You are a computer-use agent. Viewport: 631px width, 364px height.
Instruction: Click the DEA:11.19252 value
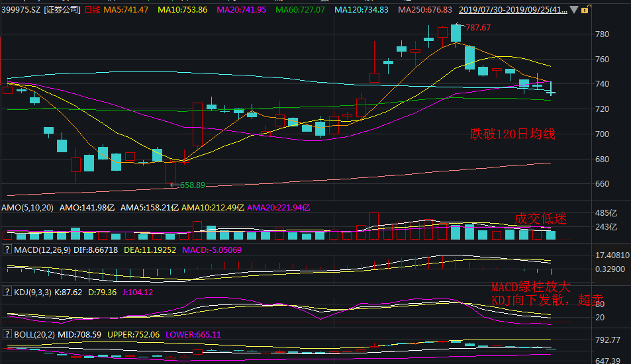[x=150, y=250]
